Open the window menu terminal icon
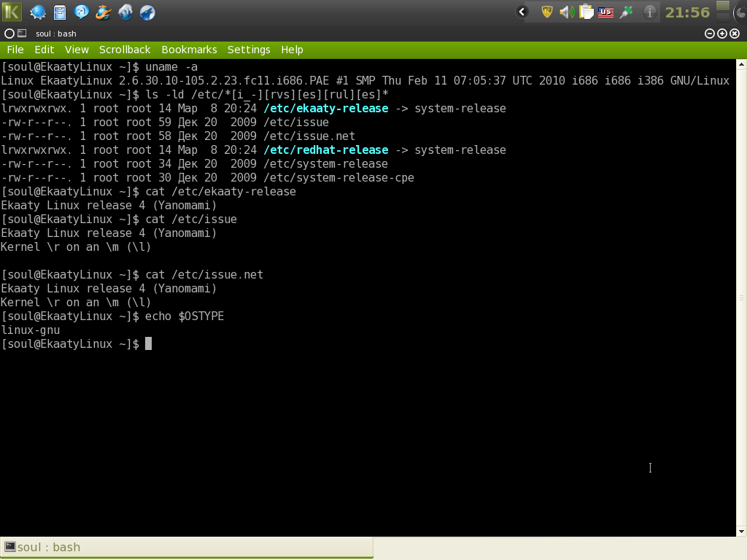This screenshot has width=747, height=560. [x=22, y=34]
